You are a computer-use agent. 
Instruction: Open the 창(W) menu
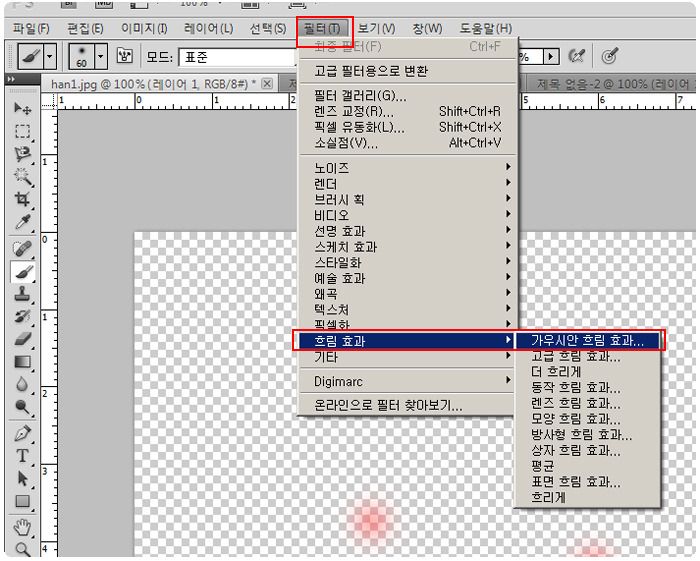point(427,29)
